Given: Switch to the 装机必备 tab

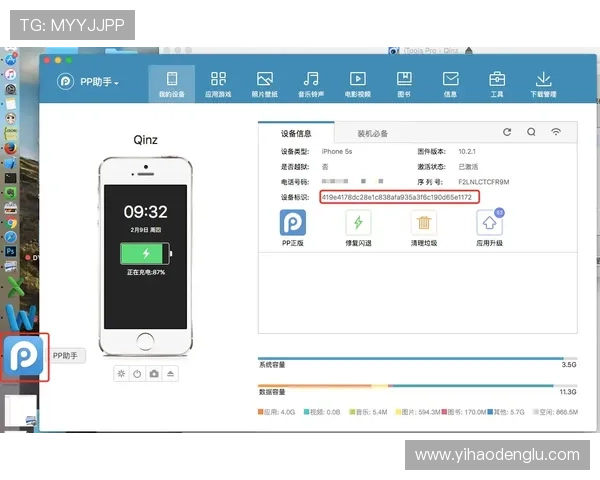Looking at the screenshot, I should point(372,133).
